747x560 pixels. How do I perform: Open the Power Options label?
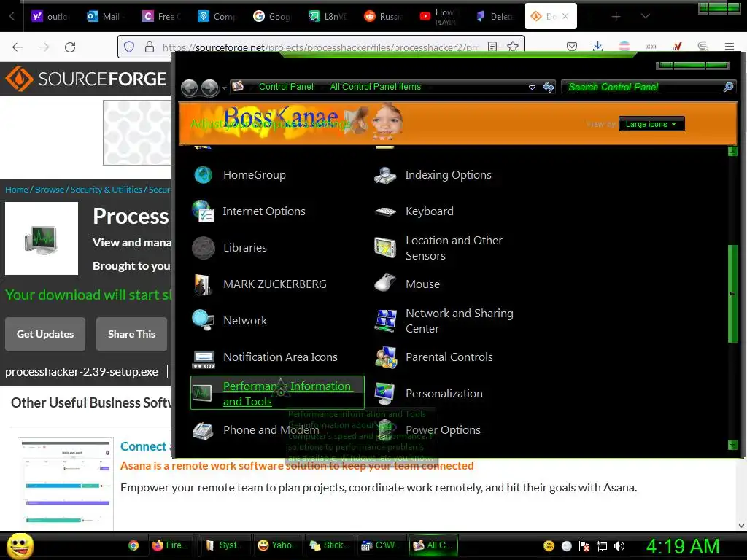(443, 430)
